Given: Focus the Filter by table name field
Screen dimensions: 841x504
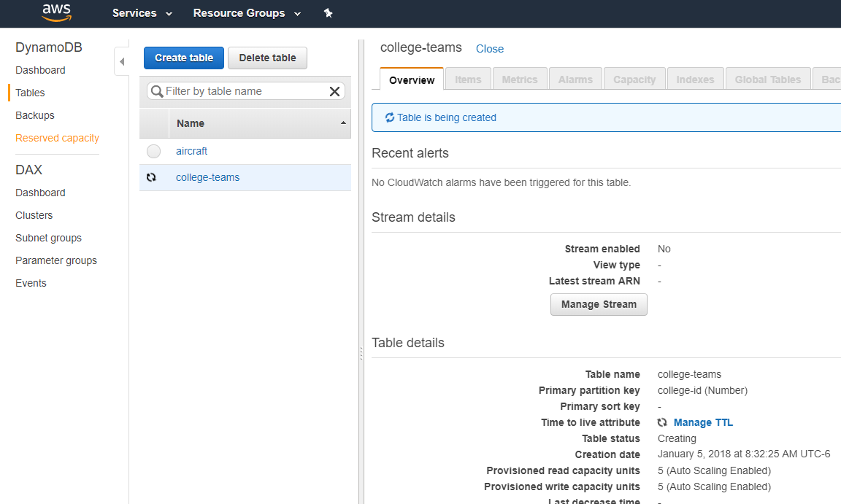Looking at the screenshot, I should 245,91.
